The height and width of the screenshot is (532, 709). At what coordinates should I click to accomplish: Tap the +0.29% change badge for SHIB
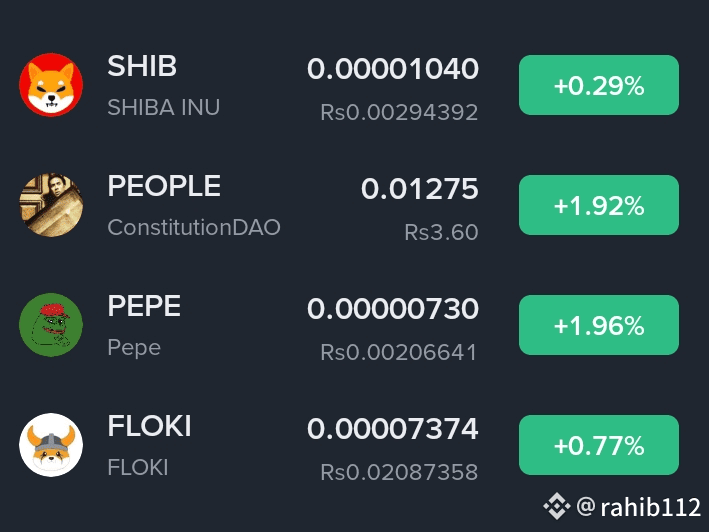[599, 85]
